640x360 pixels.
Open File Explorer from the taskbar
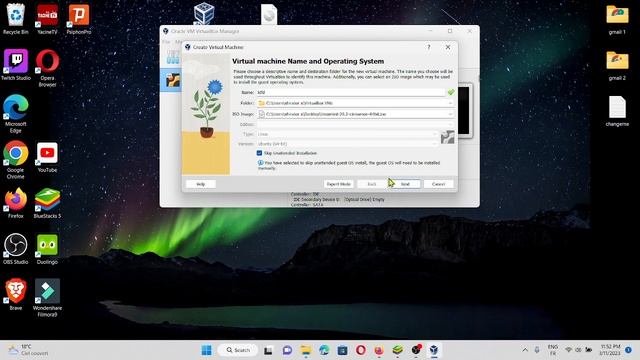pos(306,350)
